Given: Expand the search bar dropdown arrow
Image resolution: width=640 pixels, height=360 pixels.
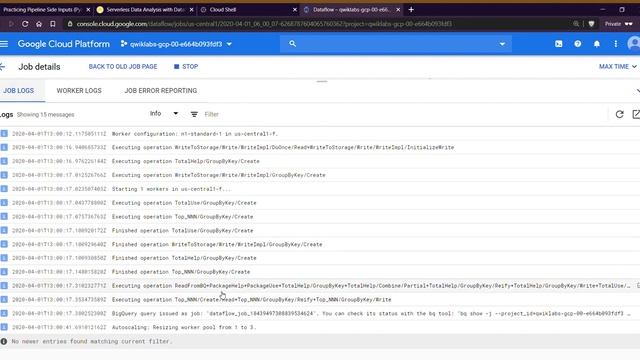Looking at the screenshot, I should (x=502, y=44).
